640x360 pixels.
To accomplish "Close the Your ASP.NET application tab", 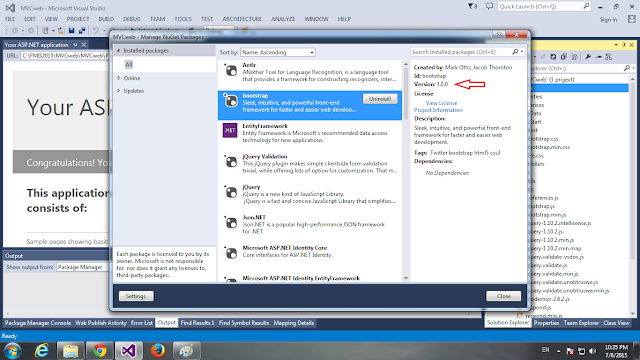I will pos(84,44).
